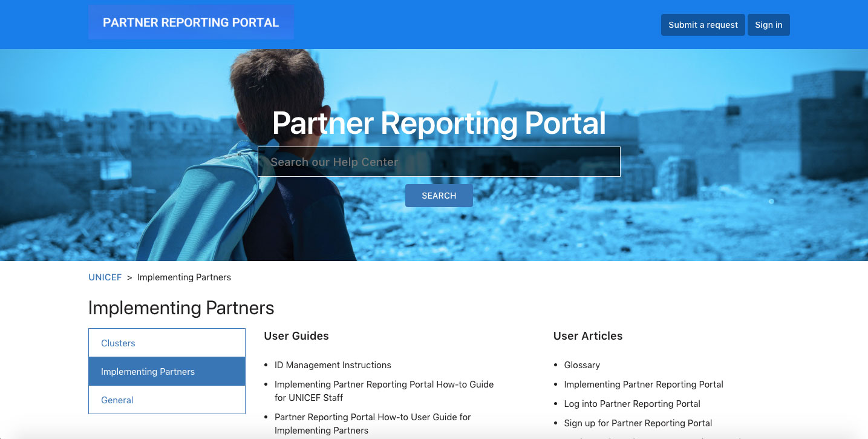Screen dimensions: 868x439
Task: Open Log into Partner Reporting Portal article
Action: pos(632,404)
